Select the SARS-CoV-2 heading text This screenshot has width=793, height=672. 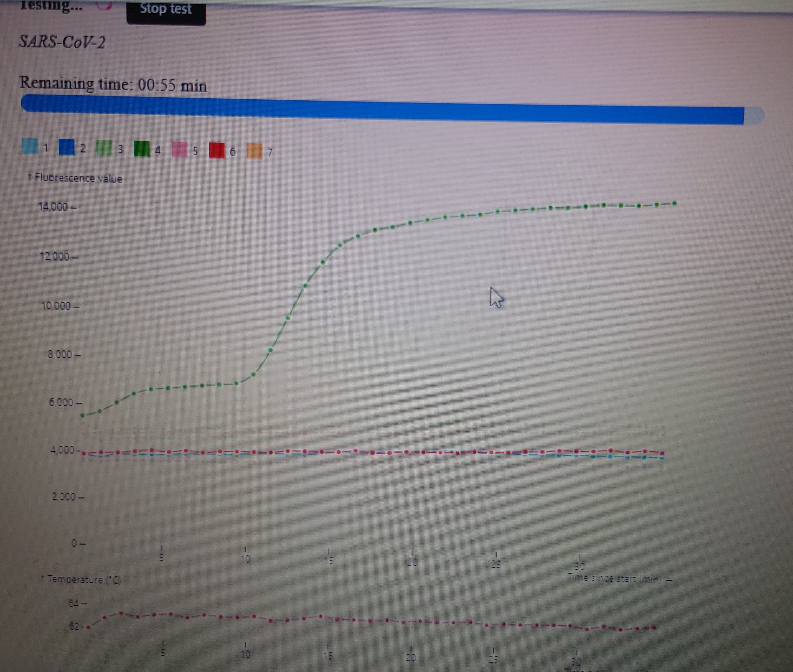62,42
